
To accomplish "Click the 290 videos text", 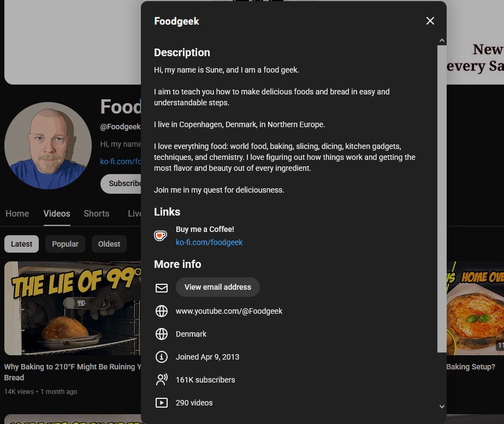I will pyautogui.click(x=194, y=403).
